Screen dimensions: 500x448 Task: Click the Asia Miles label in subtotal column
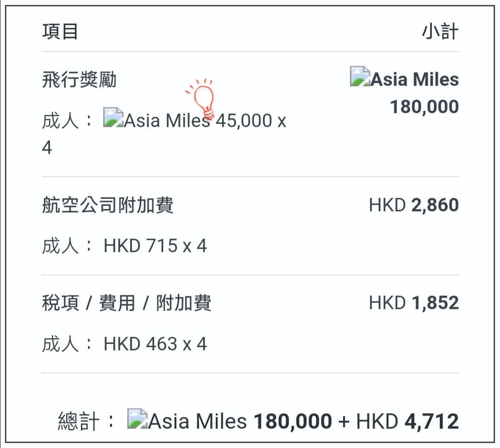tap(415, 79)
